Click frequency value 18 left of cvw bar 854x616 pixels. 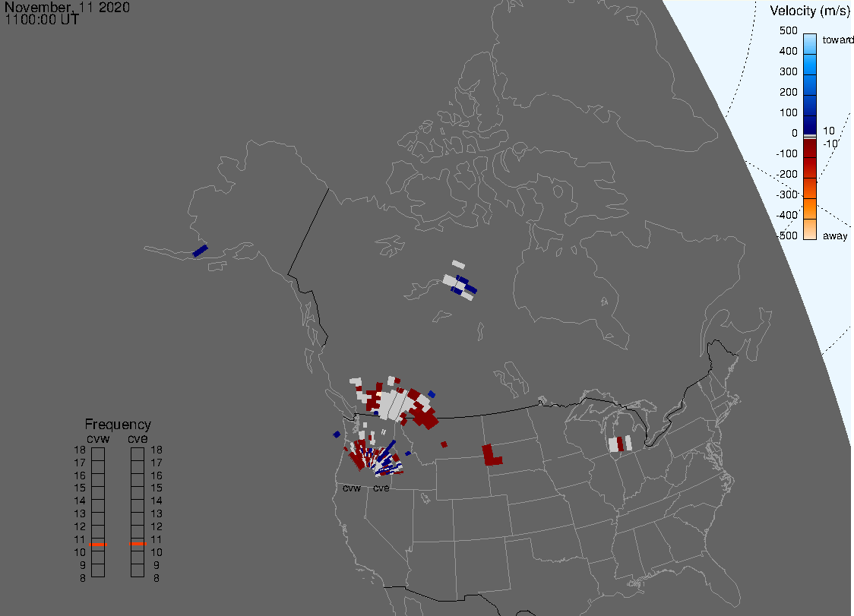80,450
